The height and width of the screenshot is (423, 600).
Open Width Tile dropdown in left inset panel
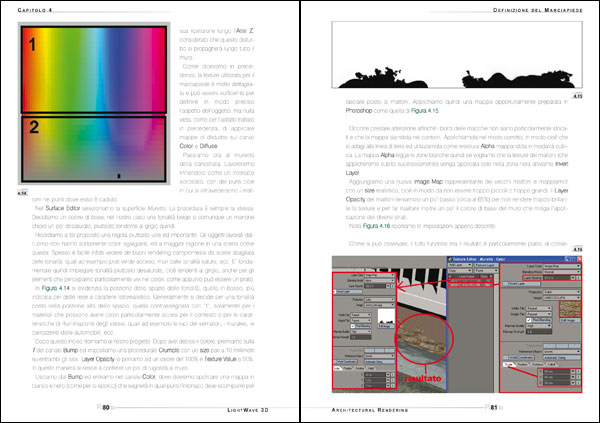(x=361, y=315)
